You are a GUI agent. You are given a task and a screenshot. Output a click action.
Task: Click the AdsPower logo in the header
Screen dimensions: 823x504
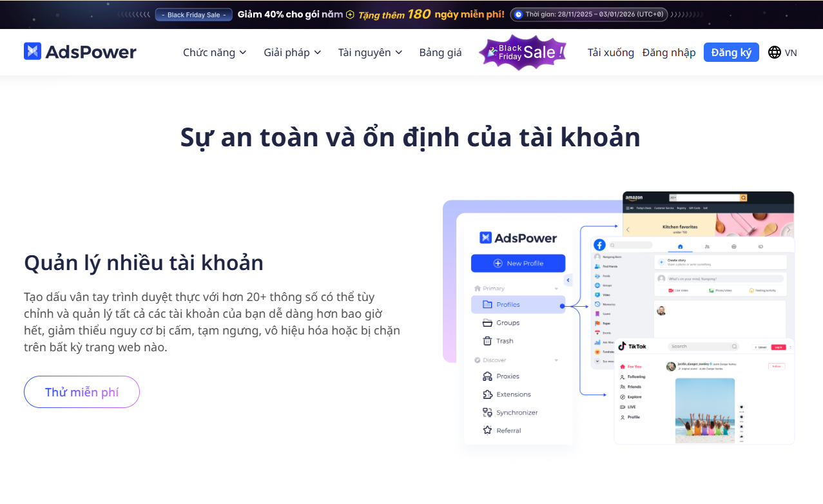coord(80,52)
